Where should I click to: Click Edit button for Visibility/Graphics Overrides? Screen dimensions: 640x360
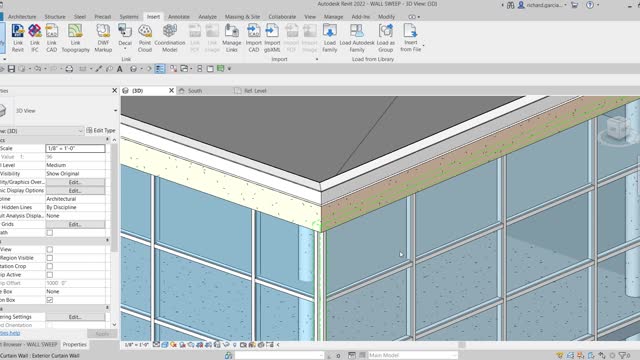[75, 182]
